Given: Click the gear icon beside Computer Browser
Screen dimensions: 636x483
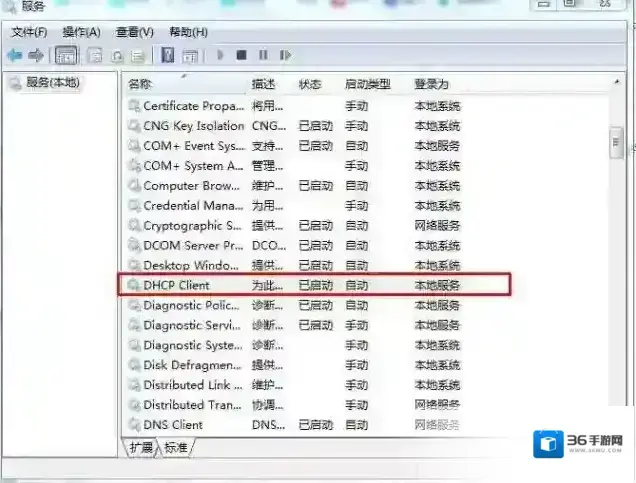Looking at the screenshot, I should pos(134,186).
